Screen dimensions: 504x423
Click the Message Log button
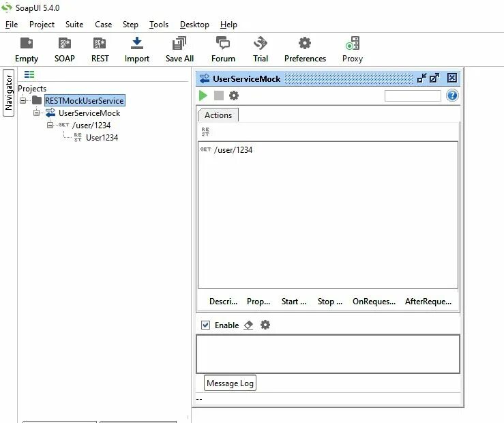230,383
